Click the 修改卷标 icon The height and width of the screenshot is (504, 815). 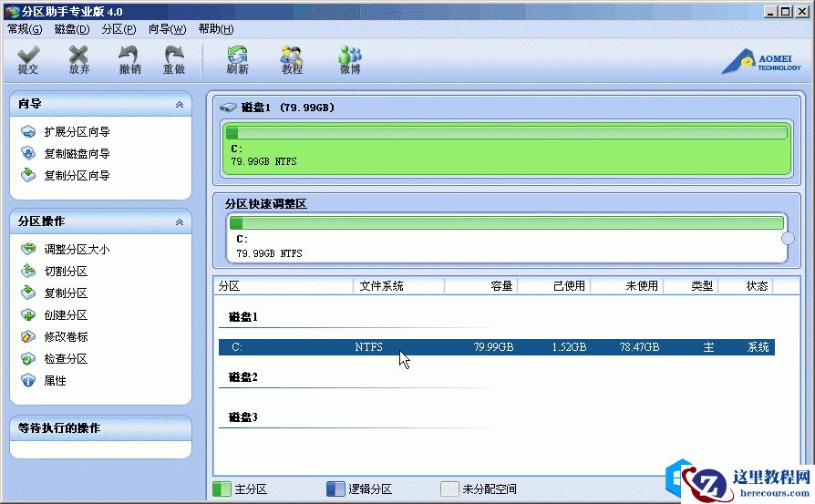click(28, 336)
